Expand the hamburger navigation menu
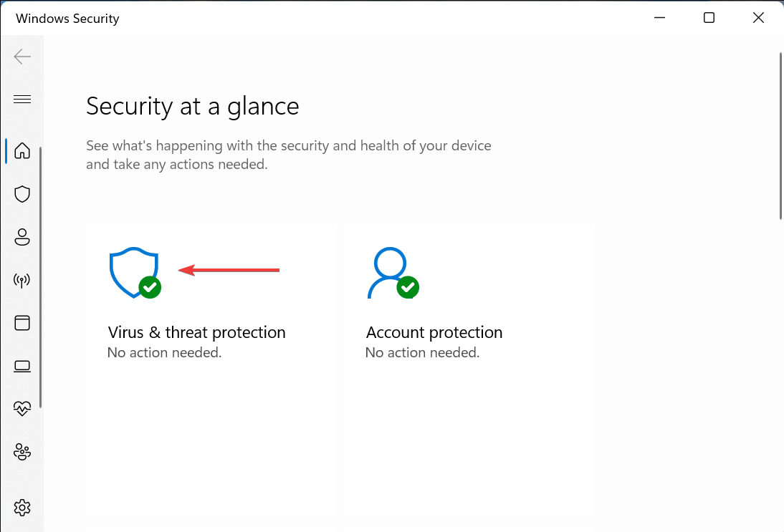 (22, 99)
